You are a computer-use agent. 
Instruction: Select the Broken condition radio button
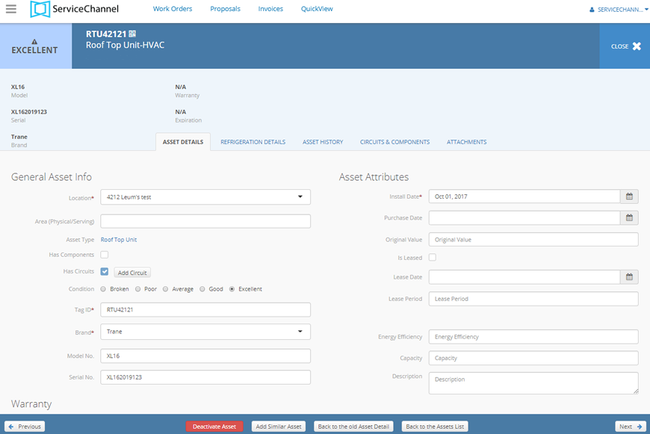[x=103, y=289]
